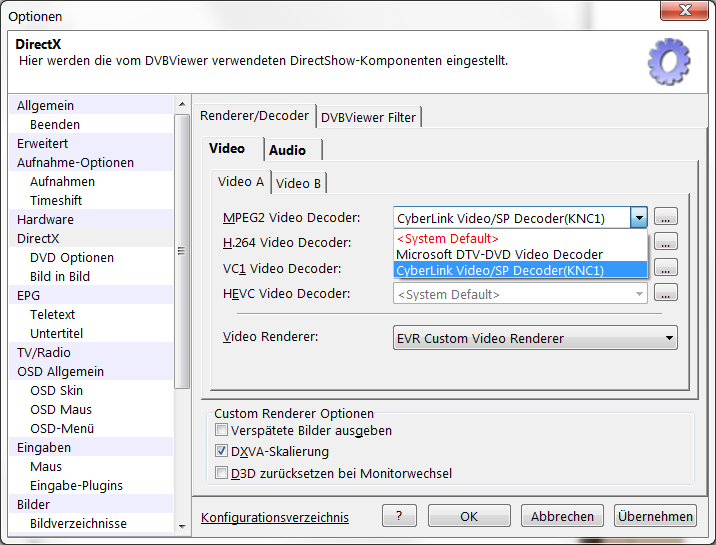Open OSD Skin settings
The width and height of the screenshot is (716, 545).
(x=91, y=390)
